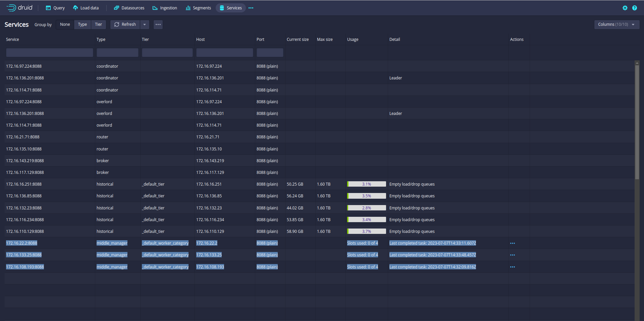The image size is (644, 321).
Task: Open the Columns (10/10) dropdown
Action: (x=616, y=24)
